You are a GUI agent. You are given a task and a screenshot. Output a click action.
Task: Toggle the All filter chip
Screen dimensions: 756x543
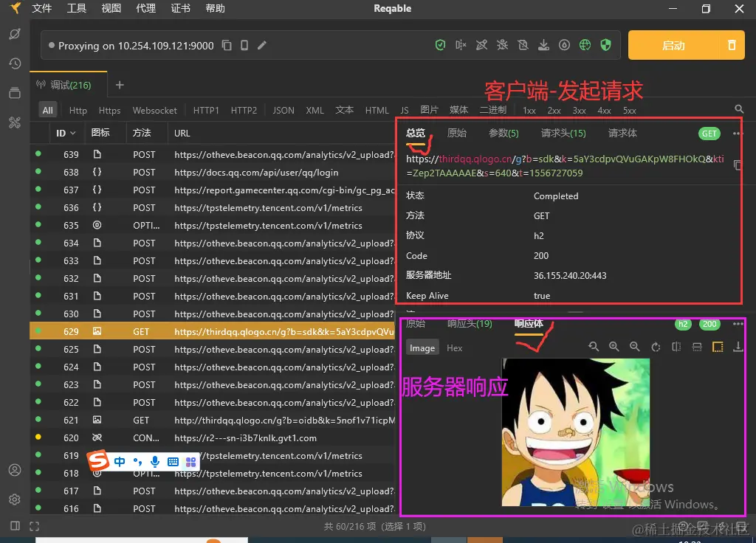coord(48,111)
